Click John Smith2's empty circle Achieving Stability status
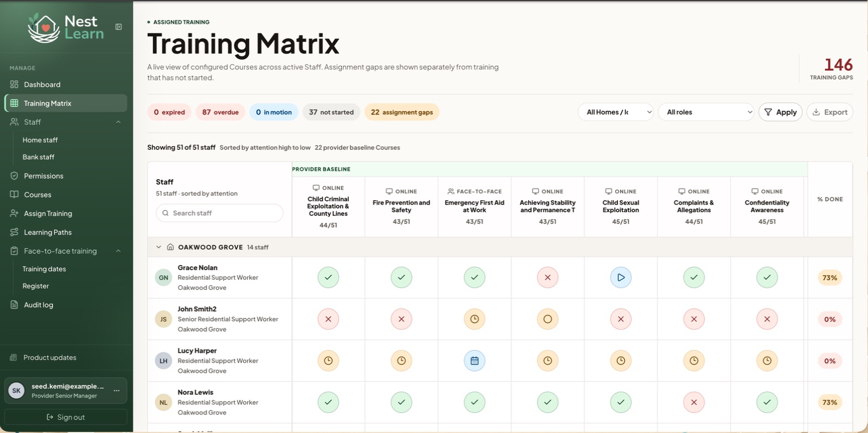This screenshot has height=433, width=868. (x=547, y=319)
